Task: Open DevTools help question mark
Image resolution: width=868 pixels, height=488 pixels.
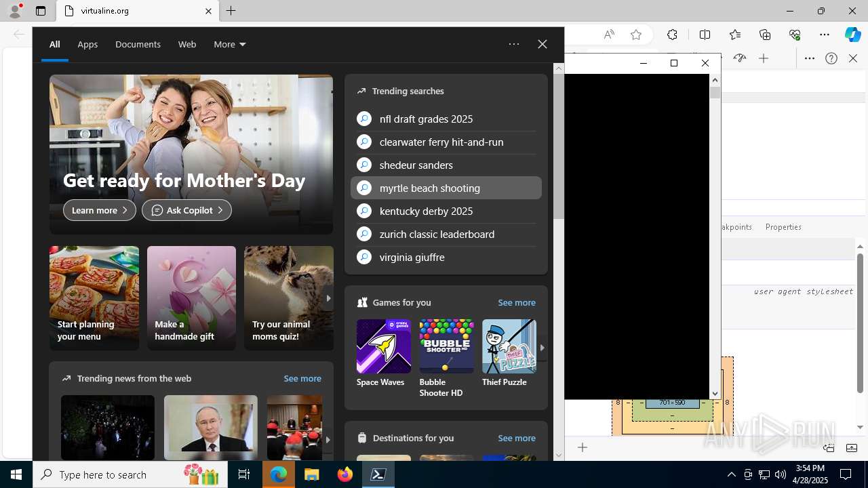Action: (831, 58)
